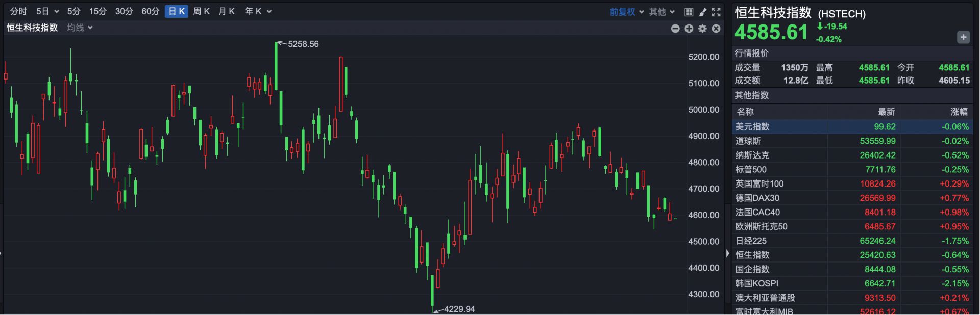Sort by 最新 column header

coord(886,112)
